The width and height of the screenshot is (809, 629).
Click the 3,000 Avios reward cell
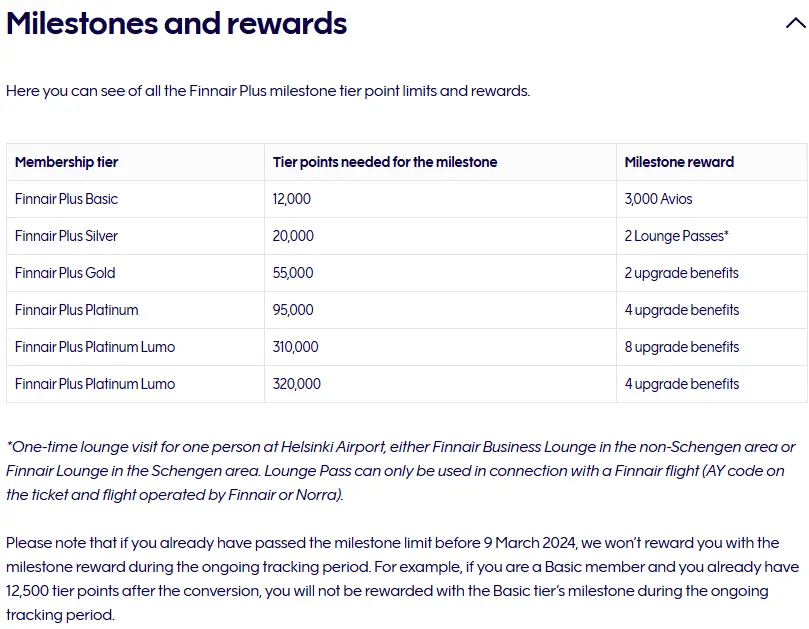(658, 199)
